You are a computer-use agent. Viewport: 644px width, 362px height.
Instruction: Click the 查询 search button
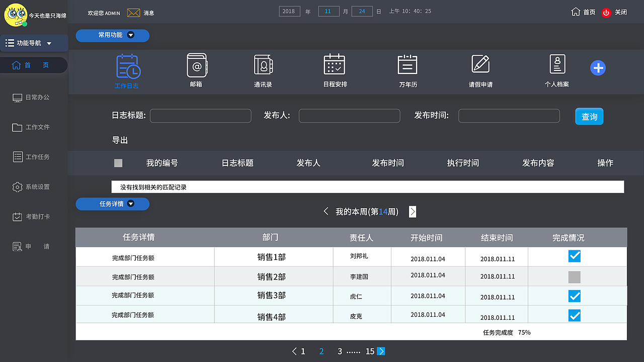point(589,116)
